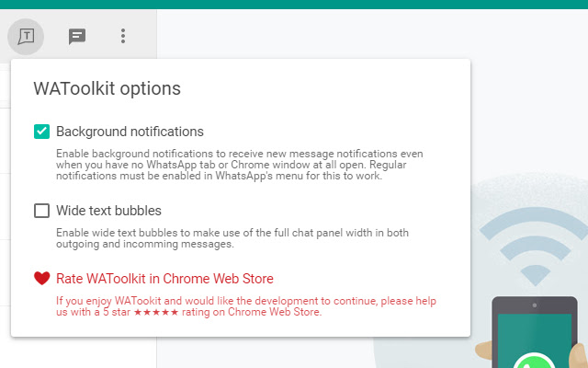
Task: Open the three-dot menu
Action: pyautogui.click(x=123, y=37)
